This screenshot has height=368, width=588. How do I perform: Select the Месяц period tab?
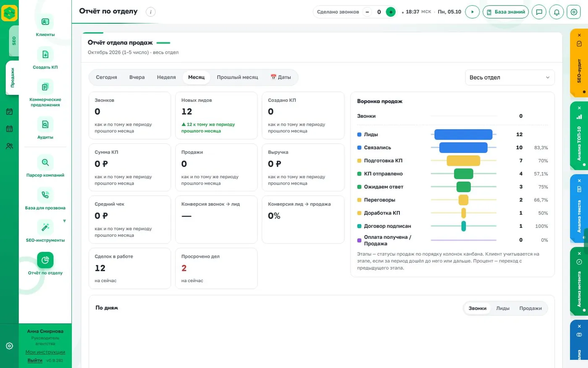(196, 77)
